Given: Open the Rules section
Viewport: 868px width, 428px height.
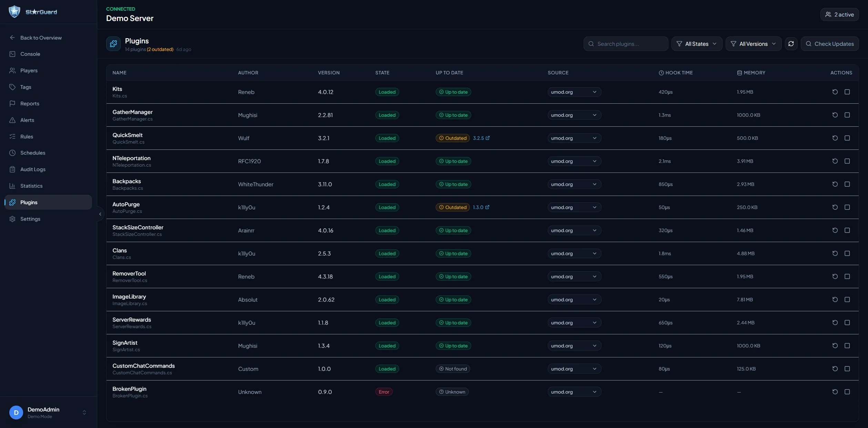Looking at the screenshot, I should click(x=26, y=136).
